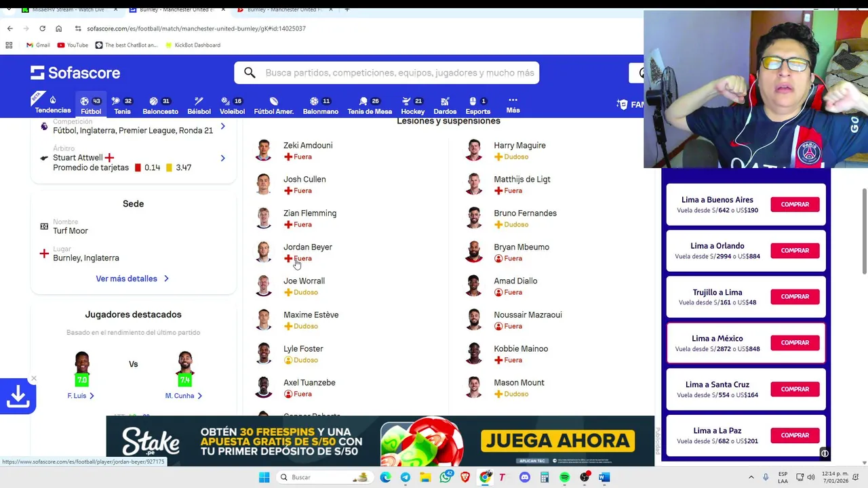Open the Tenis de Mesa category
The image size is (868, 488).
(370, 105)
